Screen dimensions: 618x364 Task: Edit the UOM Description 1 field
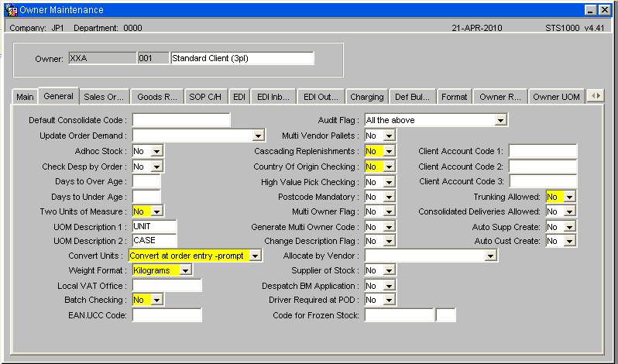[x=154, y=226]
